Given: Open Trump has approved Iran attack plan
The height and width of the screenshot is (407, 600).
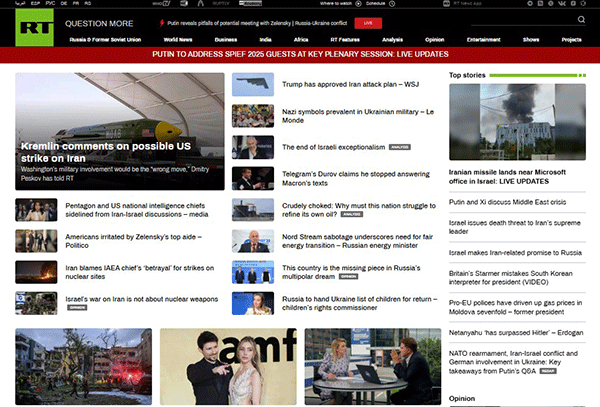Looking at the screenshot, I should [x=351, y=84].
